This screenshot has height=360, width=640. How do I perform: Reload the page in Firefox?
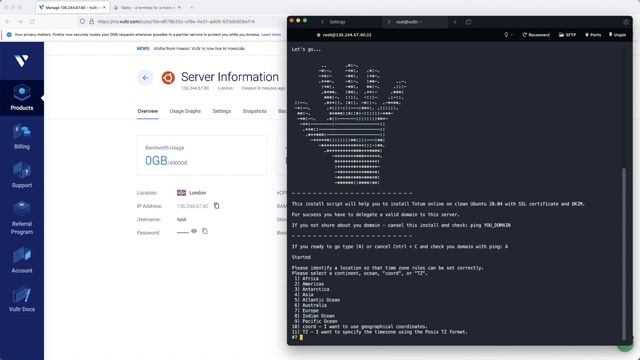[x=32, y=21]
